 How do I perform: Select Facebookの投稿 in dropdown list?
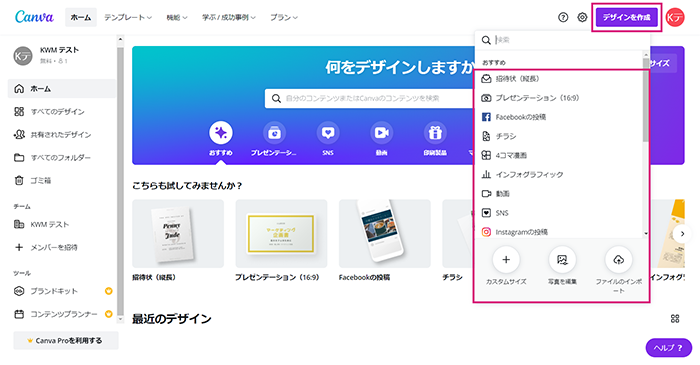559,117
